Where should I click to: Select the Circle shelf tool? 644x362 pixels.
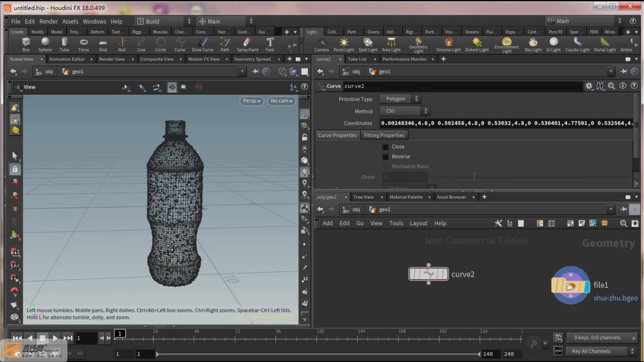[161, 44]
